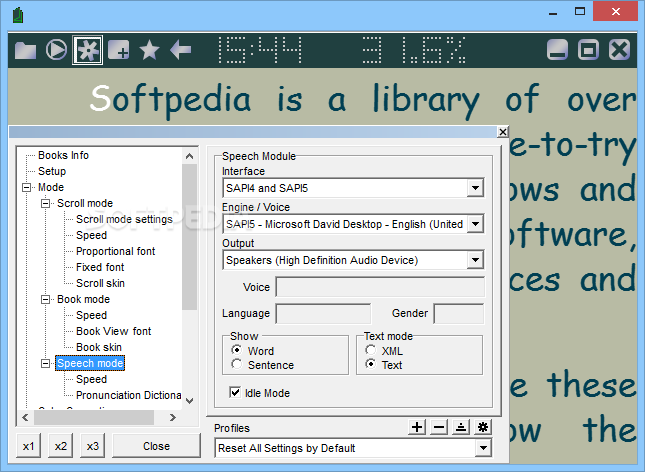Click the Voice text field
This screenshot has height=472, width=645.
380,287
